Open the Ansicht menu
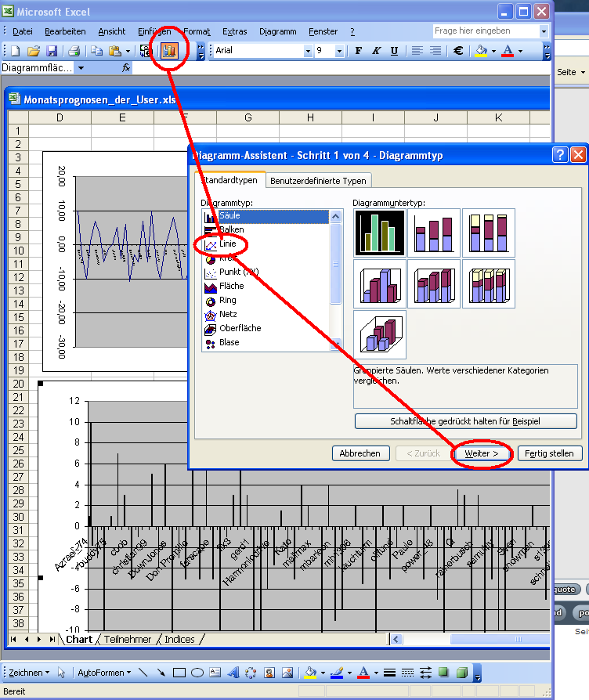Screen dimensions: 589x700 point(112,31)
